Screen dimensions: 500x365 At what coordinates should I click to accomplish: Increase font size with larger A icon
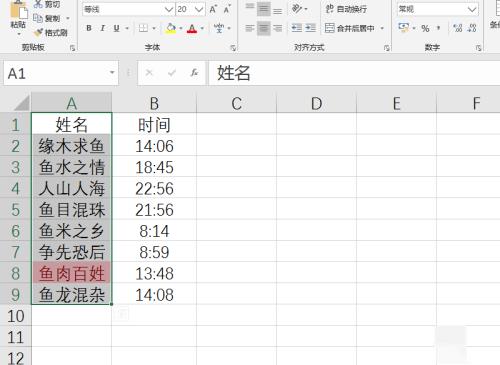[x=213, y=9]
